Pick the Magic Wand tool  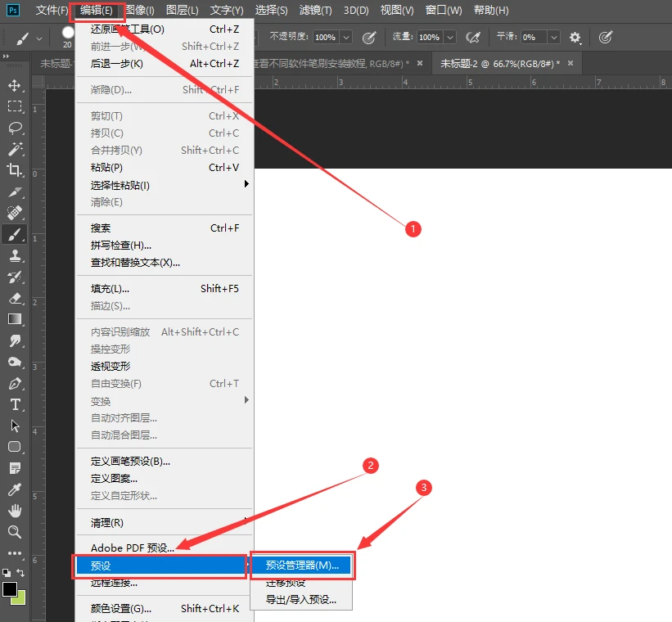coord(15,149)
